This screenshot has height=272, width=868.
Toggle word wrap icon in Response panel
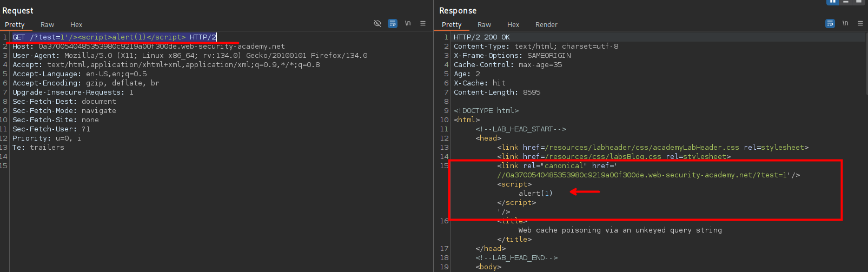click(x=830, y=23)
